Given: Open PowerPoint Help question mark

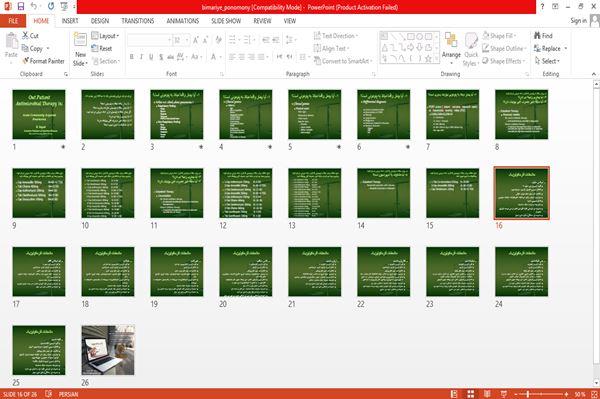Looking at the screenshot, I should [542, 7].
